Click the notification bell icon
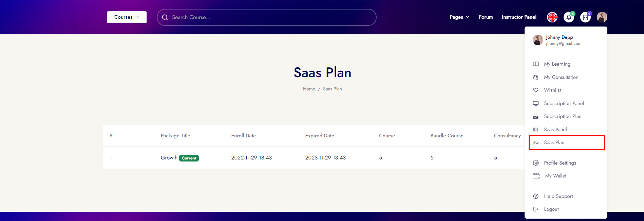This screenshot has width=644, height=221. tap(569, 17)
